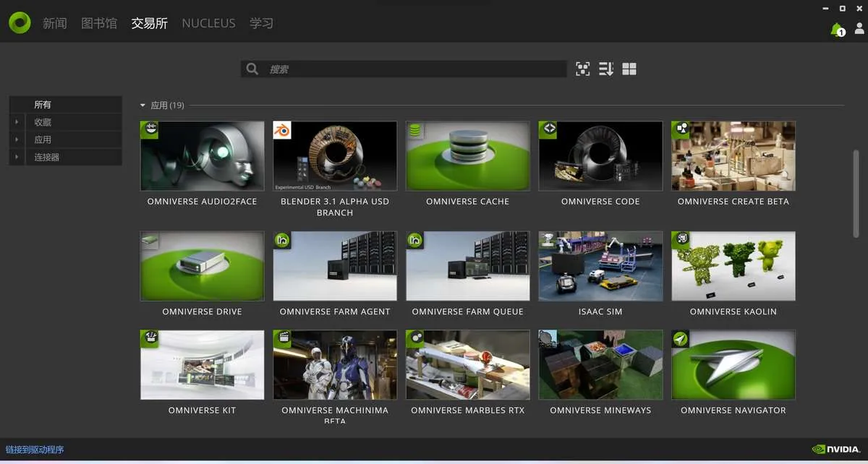Click the OMNIVERSE CODE label
This screenshot has width=868, height=464.
pos(600,202)
